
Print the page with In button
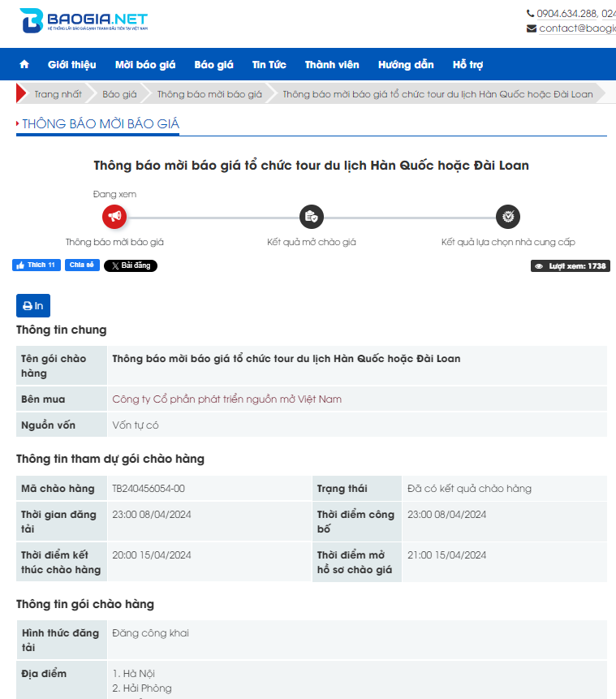33,306
